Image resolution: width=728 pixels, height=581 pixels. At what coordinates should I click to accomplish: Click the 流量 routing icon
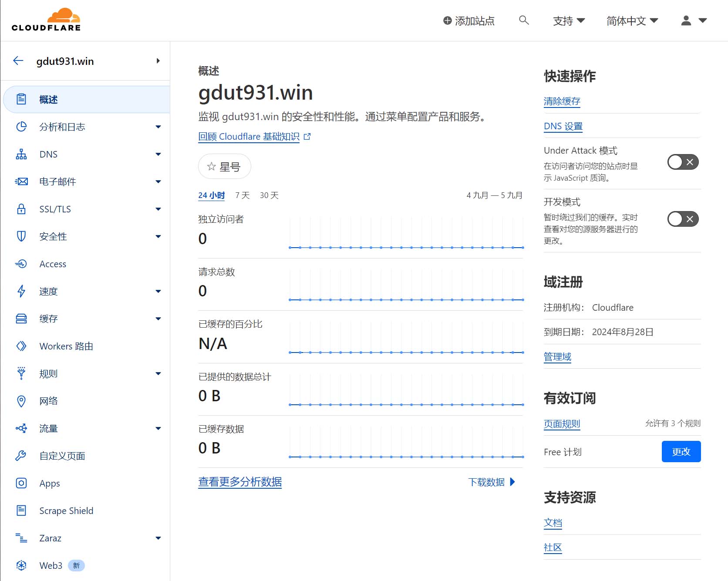21,428
